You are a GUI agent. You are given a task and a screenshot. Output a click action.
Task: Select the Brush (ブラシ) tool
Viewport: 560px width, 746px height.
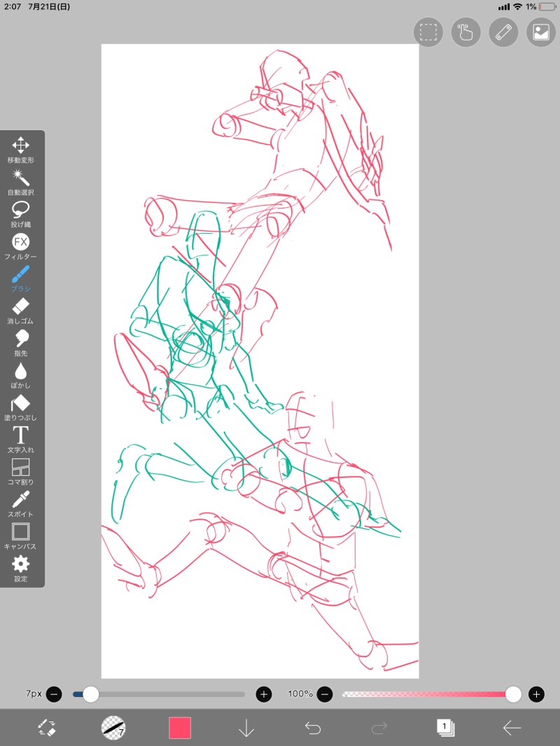click(x=20, y=279)
